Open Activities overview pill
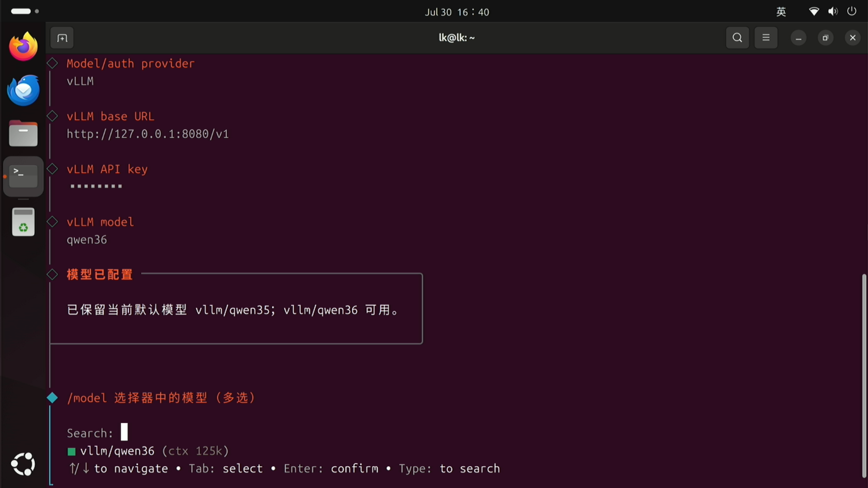 click(25, 11)
